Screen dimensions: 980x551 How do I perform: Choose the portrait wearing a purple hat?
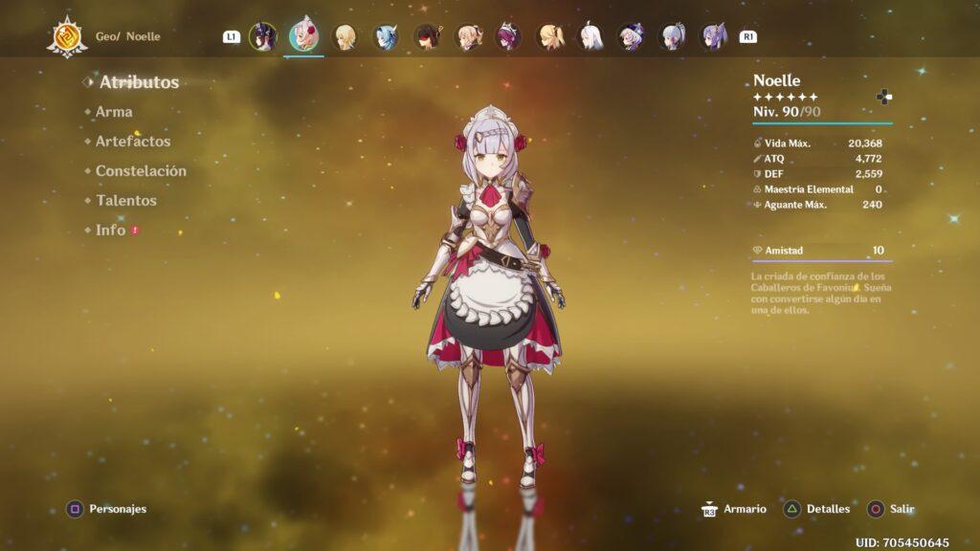(x=632, y=37)
